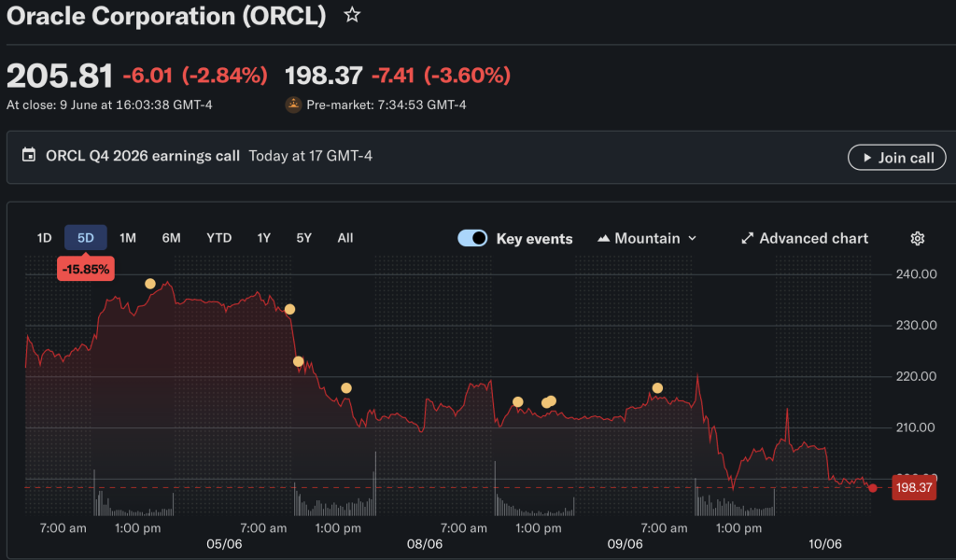Add ORCL to watchlist with star icon
956x560 pixels.
352,15
